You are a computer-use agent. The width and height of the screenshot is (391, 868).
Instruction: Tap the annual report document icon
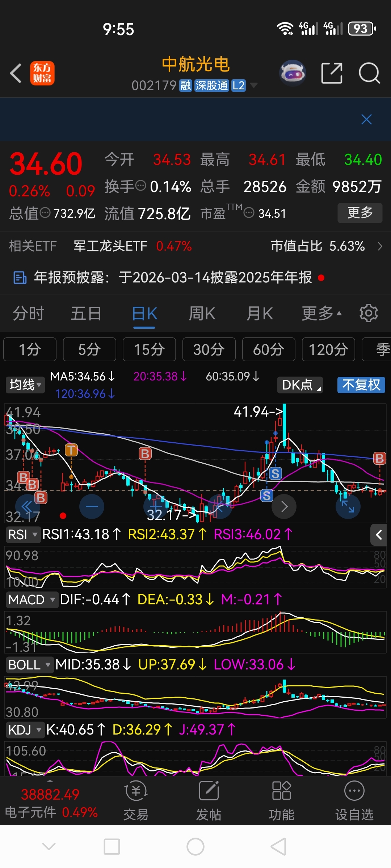tap(20, 278)
